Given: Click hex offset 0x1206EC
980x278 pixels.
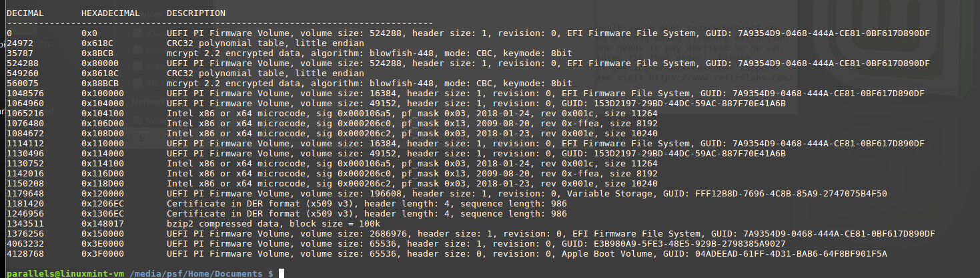Looking at the screenshot, I should (103, 203).
